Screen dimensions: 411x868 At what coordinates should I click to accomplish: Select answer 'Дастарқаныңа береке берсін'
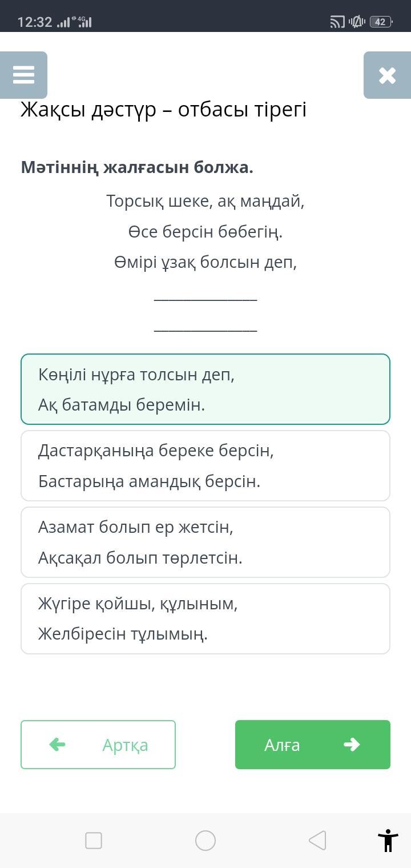point(205,465)
